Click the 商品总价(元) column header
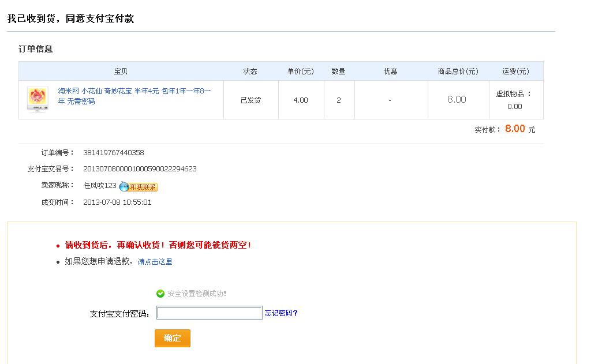 [458, 72]
